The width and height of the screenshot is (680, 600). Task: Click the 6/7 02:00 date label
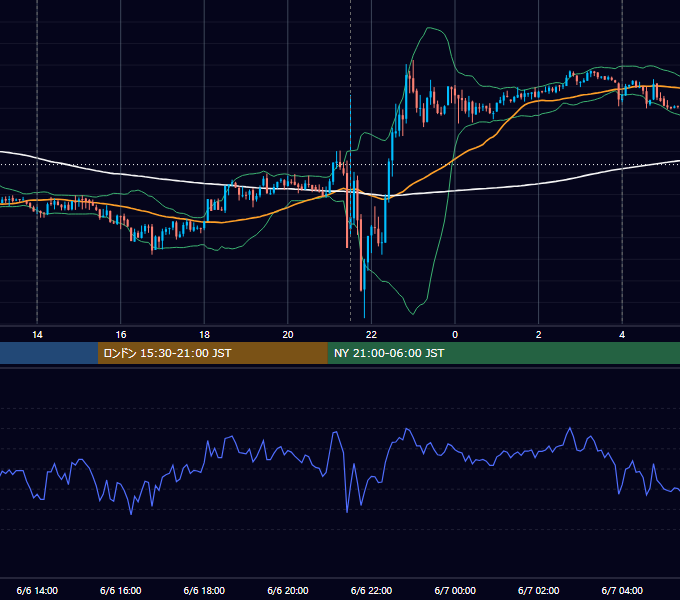tap(538, 590)
